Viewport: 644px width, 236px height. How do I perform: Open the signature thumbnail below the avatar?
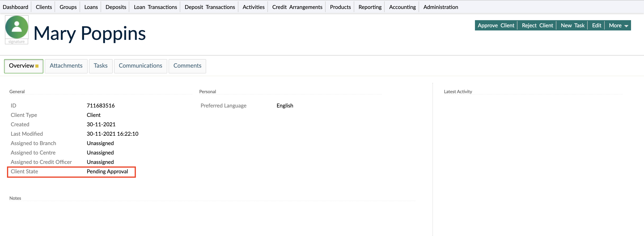click(17, 42)
